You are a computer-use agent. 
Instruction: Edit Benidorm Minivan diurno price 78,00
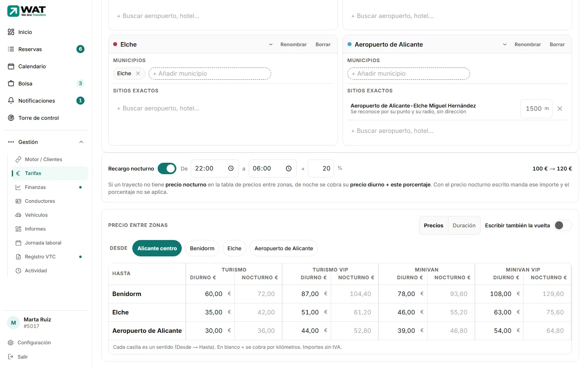pos(403,294)
